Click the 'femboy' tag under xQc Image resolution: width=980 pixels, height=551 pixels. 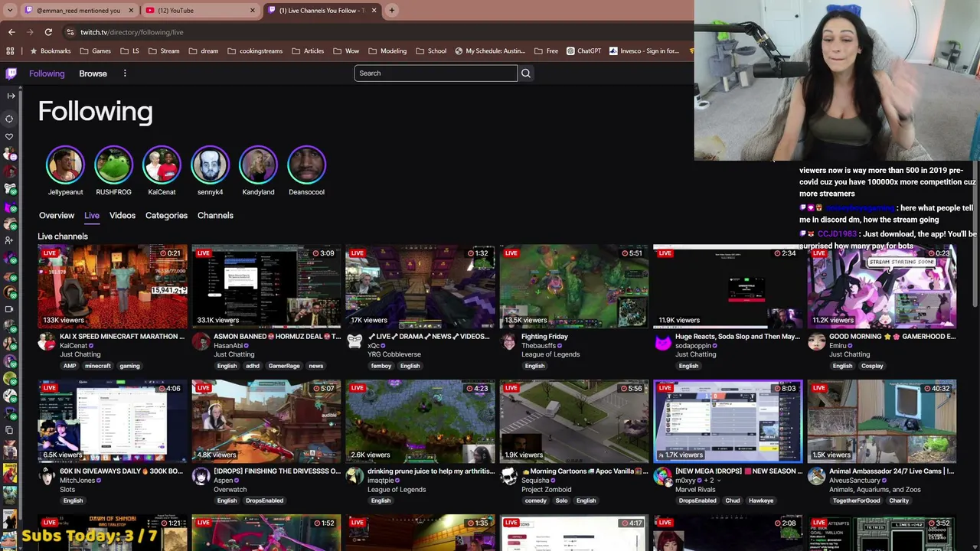click(381, 366)
